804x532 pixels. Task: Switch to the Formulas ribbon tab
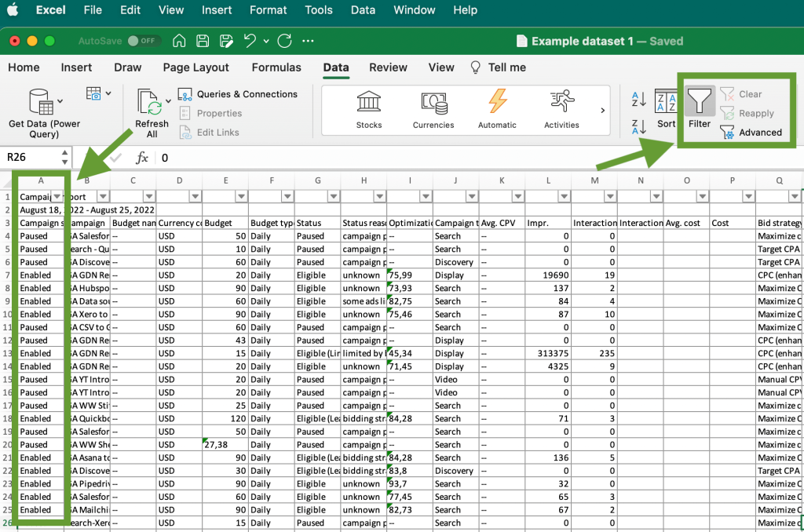click(x=276, y=67)
